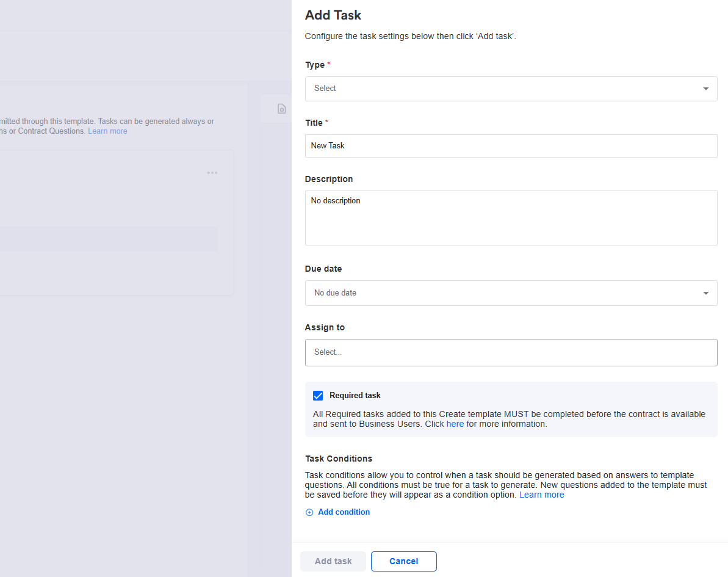Click the gray bar in the background card
This screenshot has height=577, width=728.
[x=109, y=239]
